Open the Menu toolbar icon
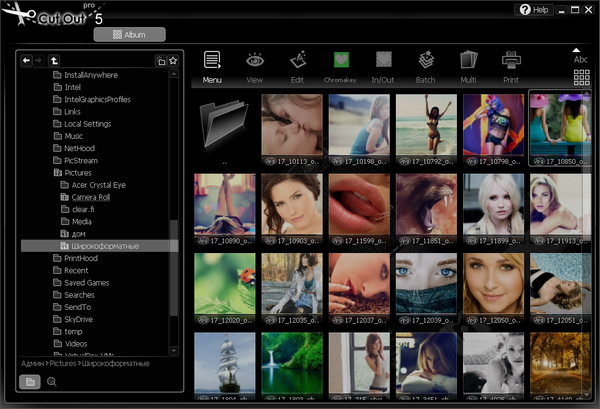This screenshot has height=409, width=600. pos(212,62)
